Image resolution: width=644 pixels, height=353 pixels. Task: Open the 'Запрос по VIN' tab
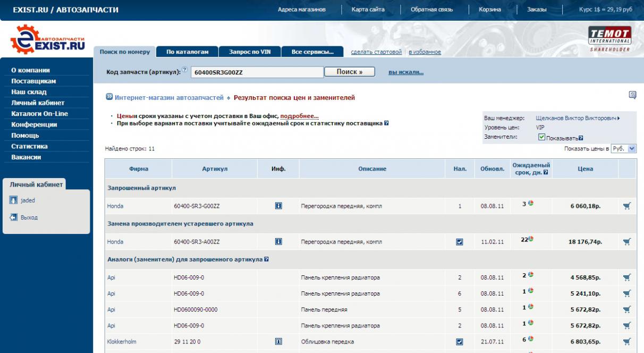pyautogui.click(x=250, y=52)
